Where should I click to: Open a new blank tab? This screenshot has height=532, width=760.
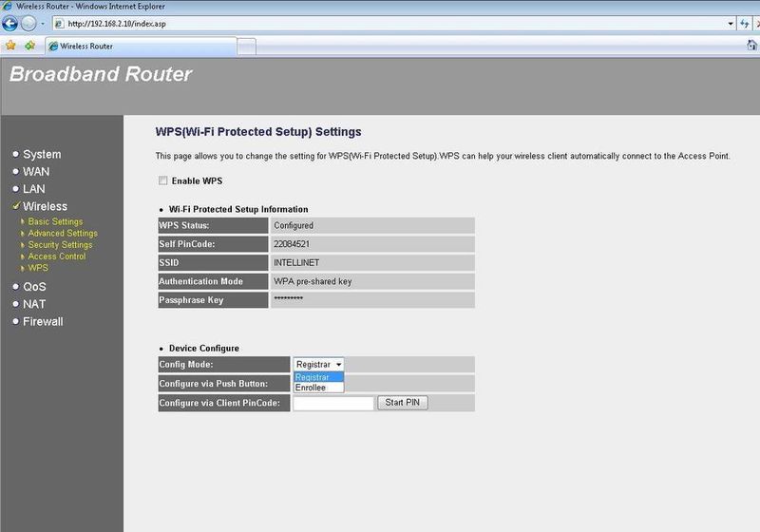tap(247, 47)
